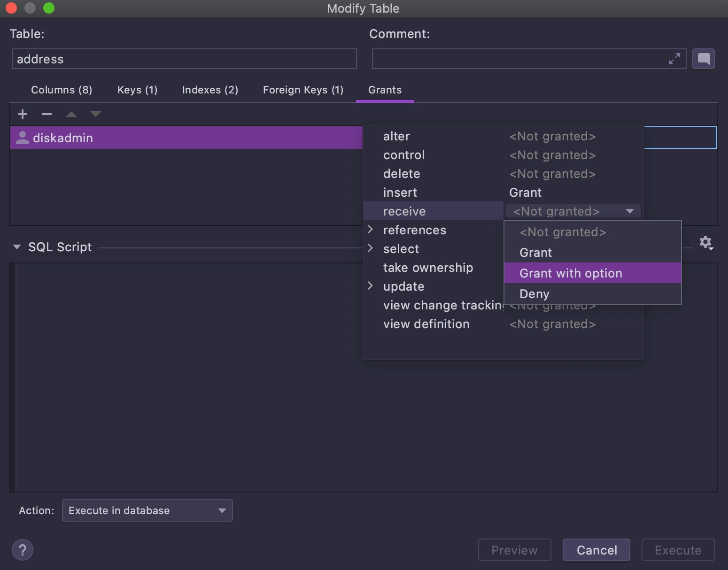728x570 pixels.
Task: Click the Table name field address
Action: click(185, 59)
